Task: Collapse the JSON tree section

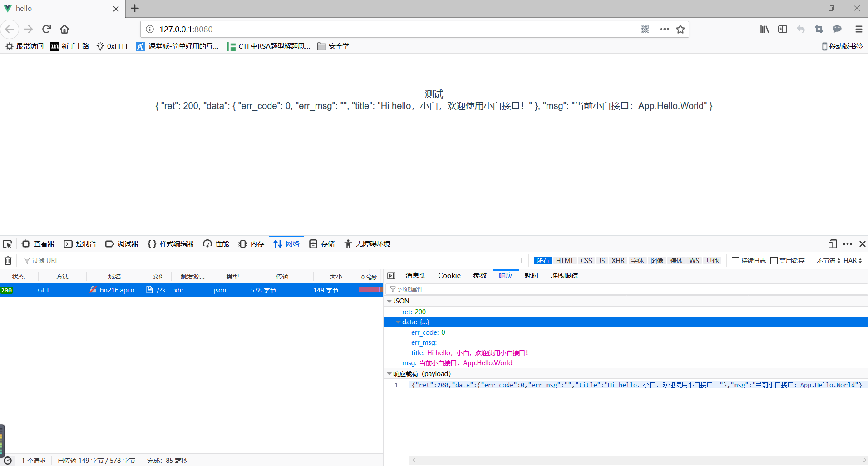Action: pos(389,301)
